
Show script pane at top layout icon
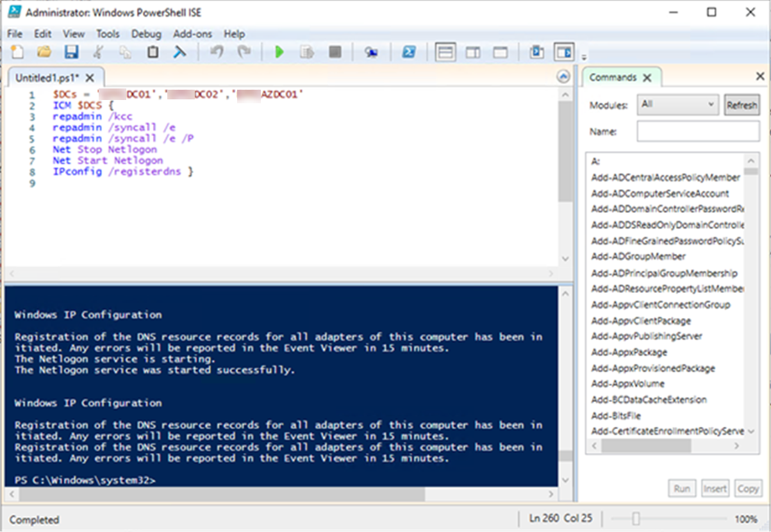445,53
